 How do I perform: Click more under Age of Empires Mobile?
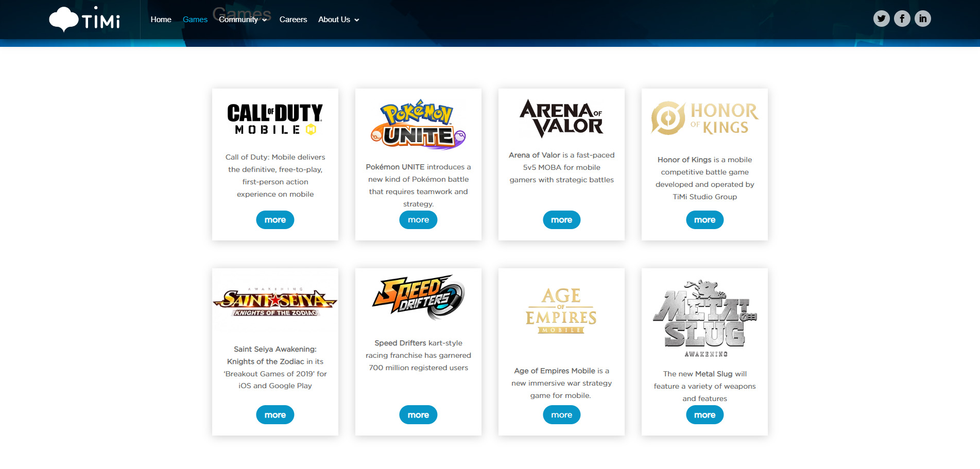click(561, 415)
